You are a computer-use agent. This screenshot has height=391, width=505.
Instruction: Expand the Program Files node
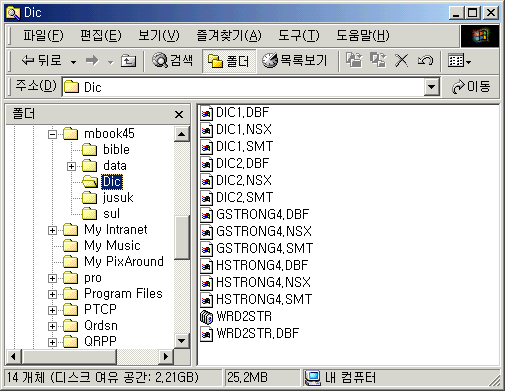click(x=52, y=294)
